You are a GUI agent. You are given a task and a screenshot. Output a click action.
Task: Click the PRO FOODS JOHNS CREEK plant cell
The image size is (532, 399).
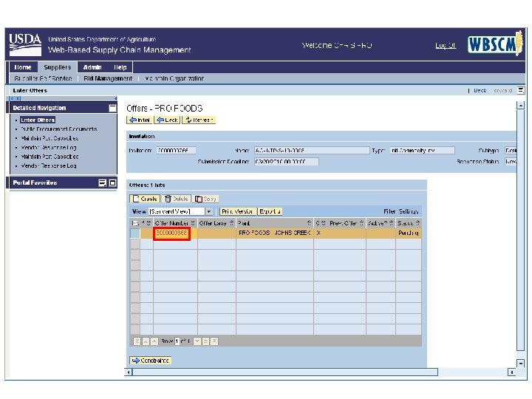click(274, 233)
